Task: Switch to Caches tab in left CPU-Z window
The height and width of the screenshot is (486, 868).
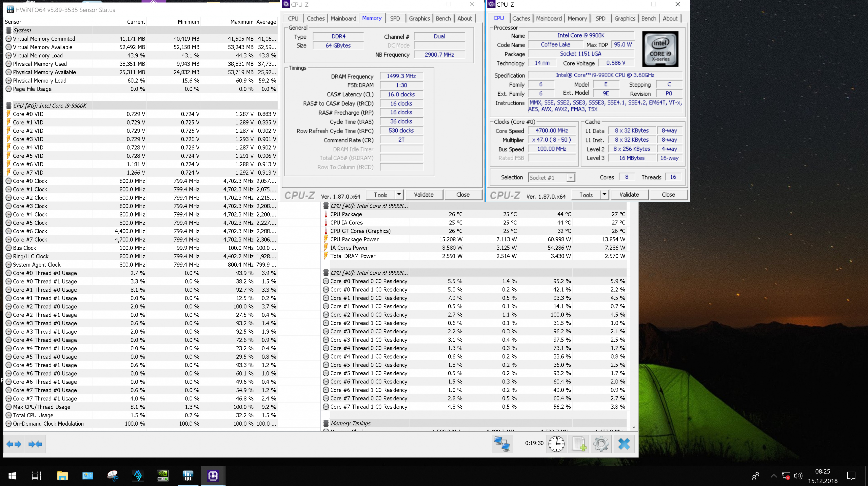Action: [x=316, y=19]
